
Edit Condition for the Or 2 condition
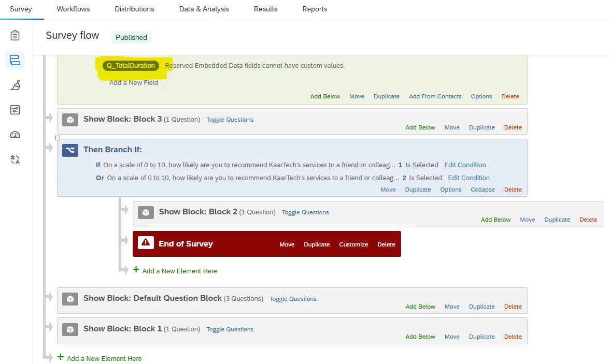(x=469, y=178)
